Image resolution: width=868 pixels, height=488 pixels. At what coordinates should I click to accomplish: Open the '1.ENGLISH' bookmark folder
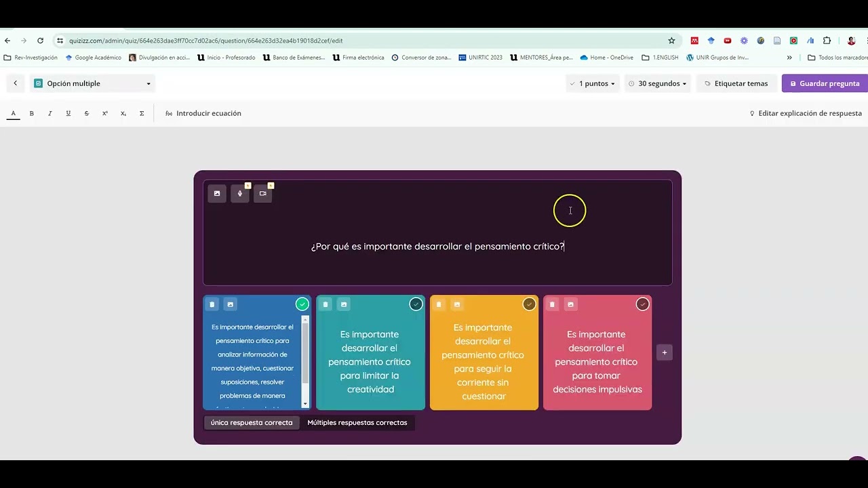[660, 58]
